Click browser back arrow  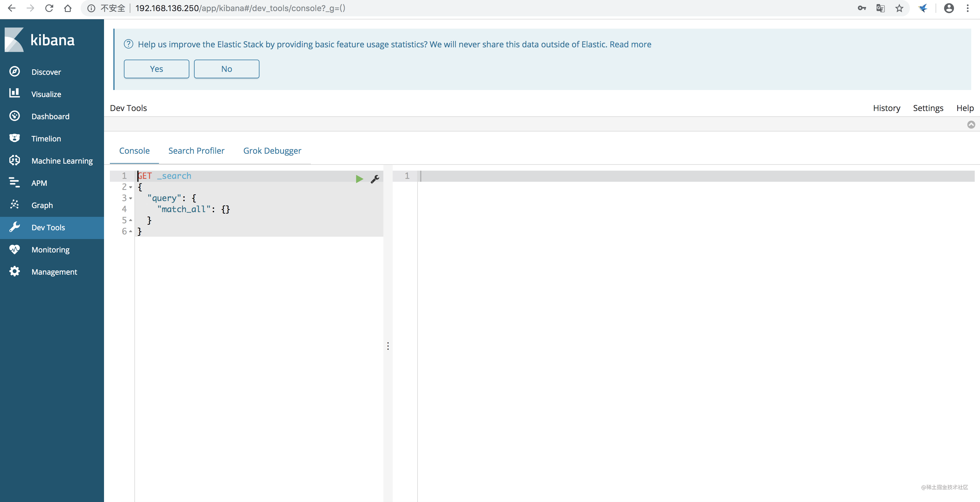click(11, 8)
